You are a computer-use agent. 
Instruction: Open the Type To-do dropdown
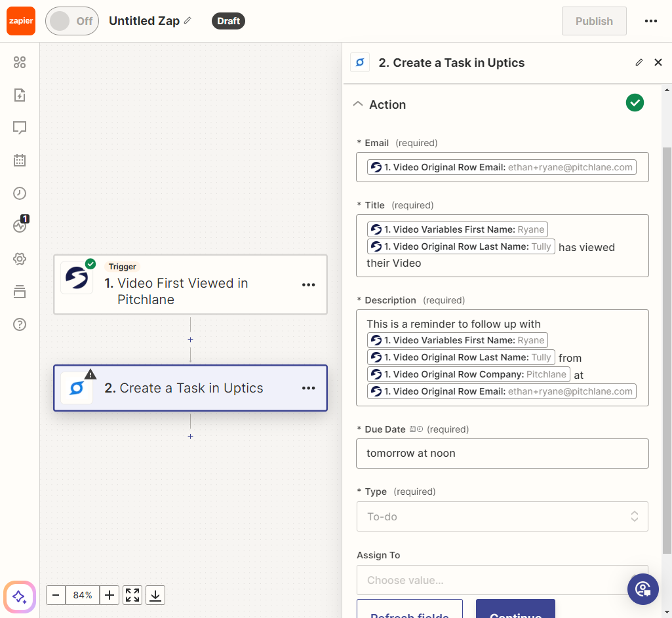[x=502, y=516]
